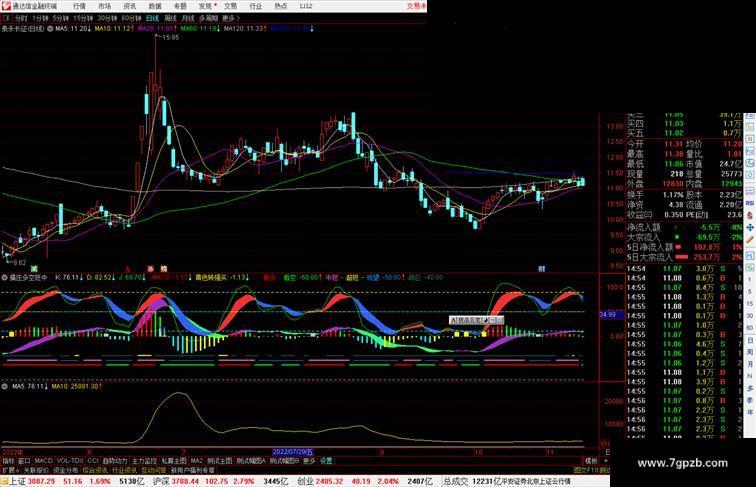756x487 pixels.
Task: Open 资金分布 panel link
Action: point(66,470)
